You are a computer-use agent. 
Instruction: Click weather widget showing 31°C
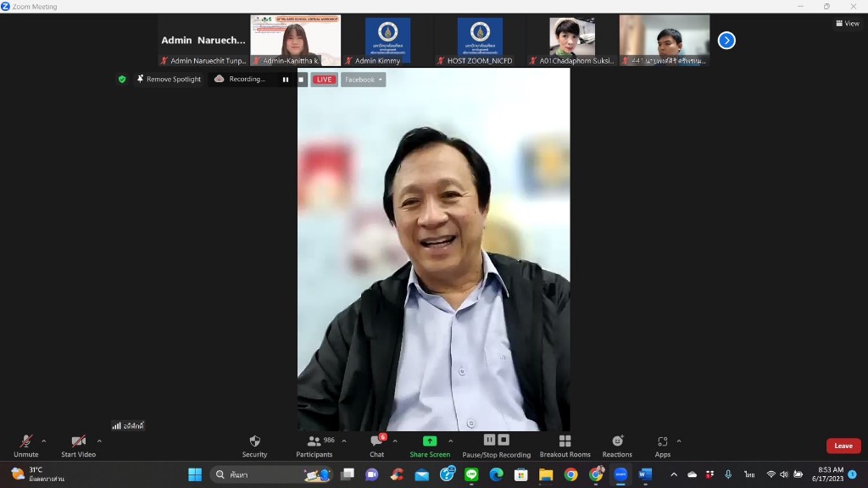click(39, 474)
